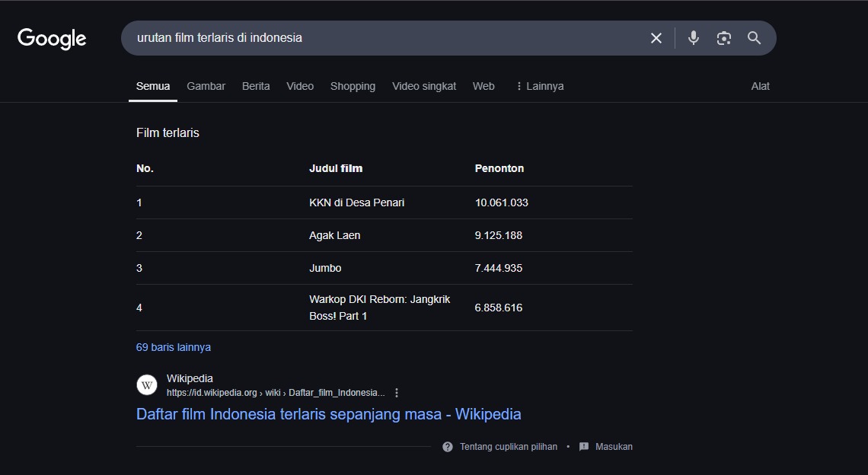Go to the Video tab
868x475 pixels.
coord(300,86)
